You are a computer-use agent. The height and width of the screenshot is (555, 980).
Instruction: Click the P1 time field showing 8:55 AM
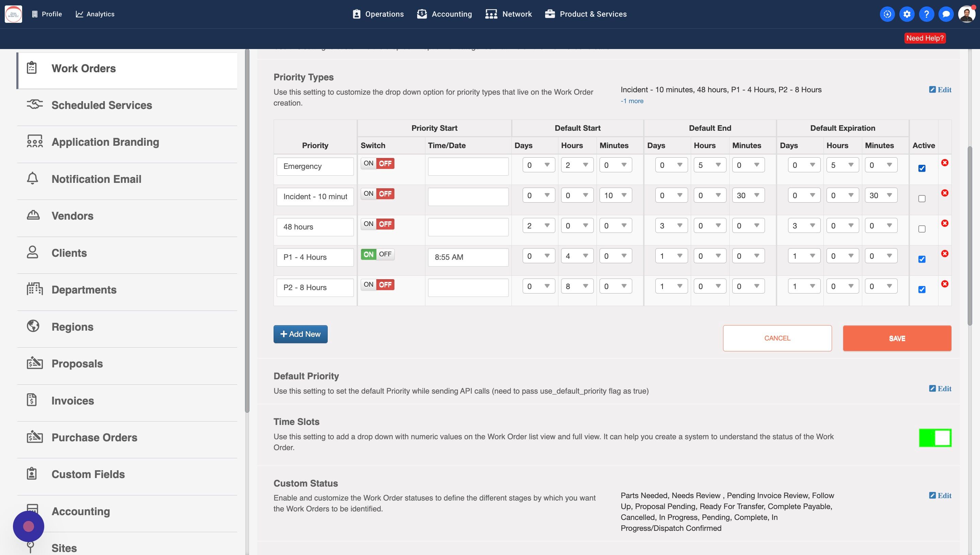click(468, 257)
